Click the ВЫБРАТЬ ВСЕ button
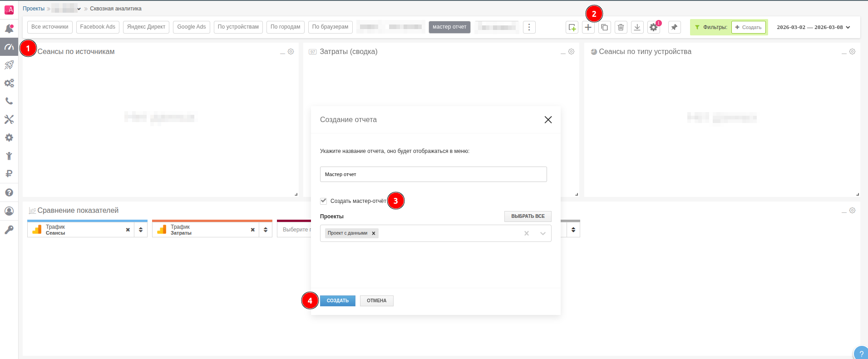 (x=528, y=216)
